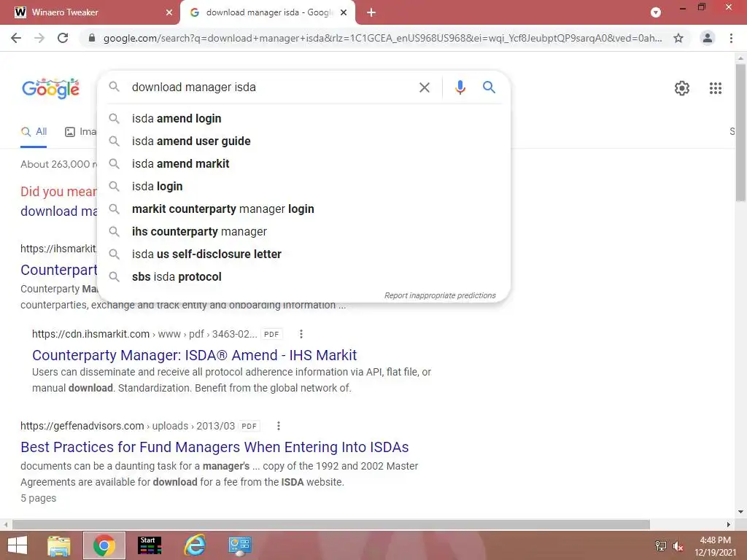Clear the search box with the X
The width and height of the screenshot is (747, 560).
click(x=424, y=87)
